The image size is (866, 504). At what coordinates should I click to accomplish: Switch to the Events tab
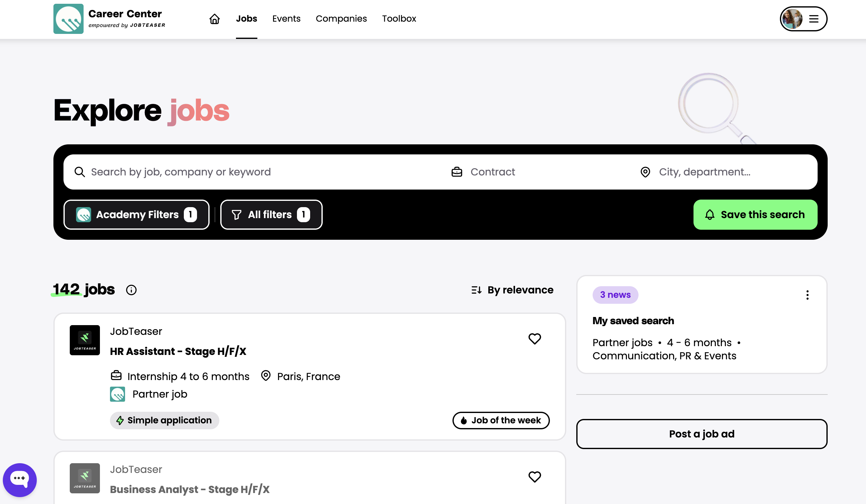(x=286, y=19)
